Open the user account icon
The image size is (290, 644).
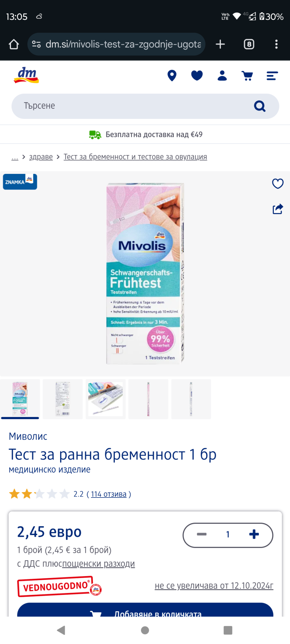coord(222,76)
